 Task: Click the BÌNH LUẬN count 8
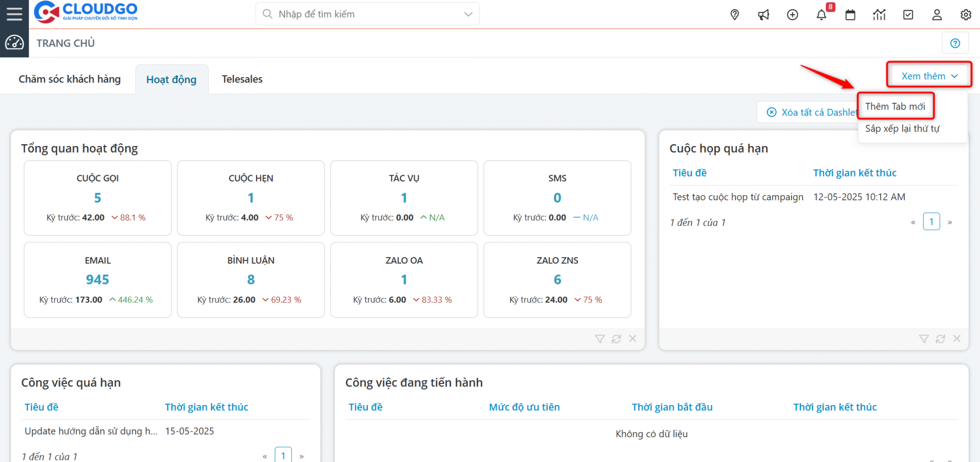pyautogui.click(x=251, y=280)
